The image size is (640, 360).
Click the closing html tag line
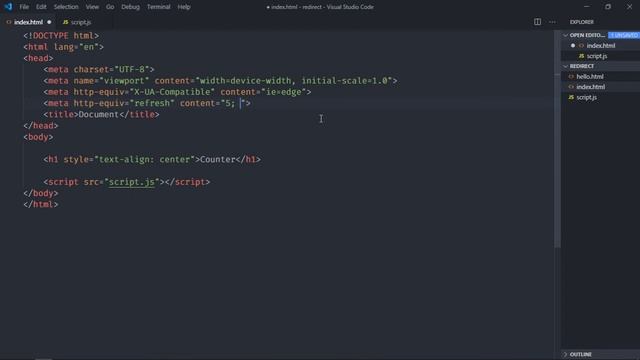click(41, 204)
